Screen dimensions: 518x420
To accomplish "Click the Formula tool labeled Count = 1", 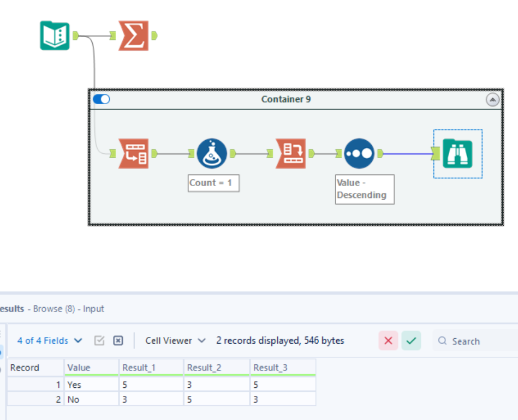I will coord(212,153).
